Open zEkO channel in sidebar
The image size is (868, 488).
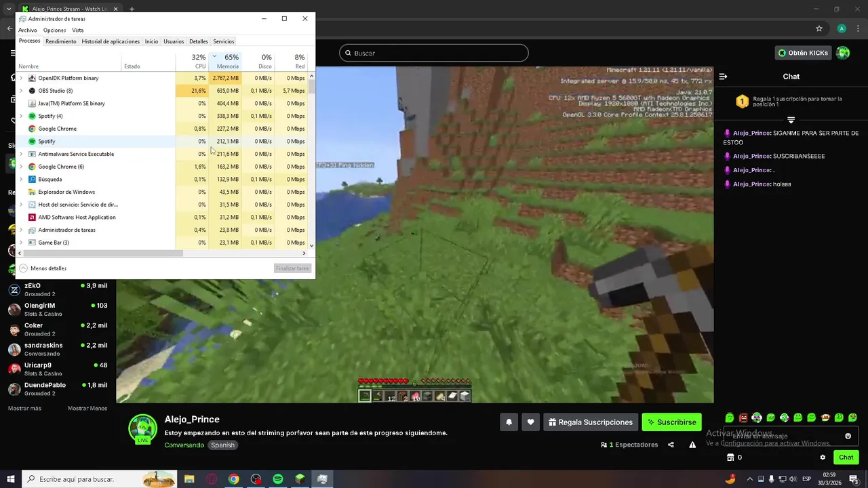point(58,289)
